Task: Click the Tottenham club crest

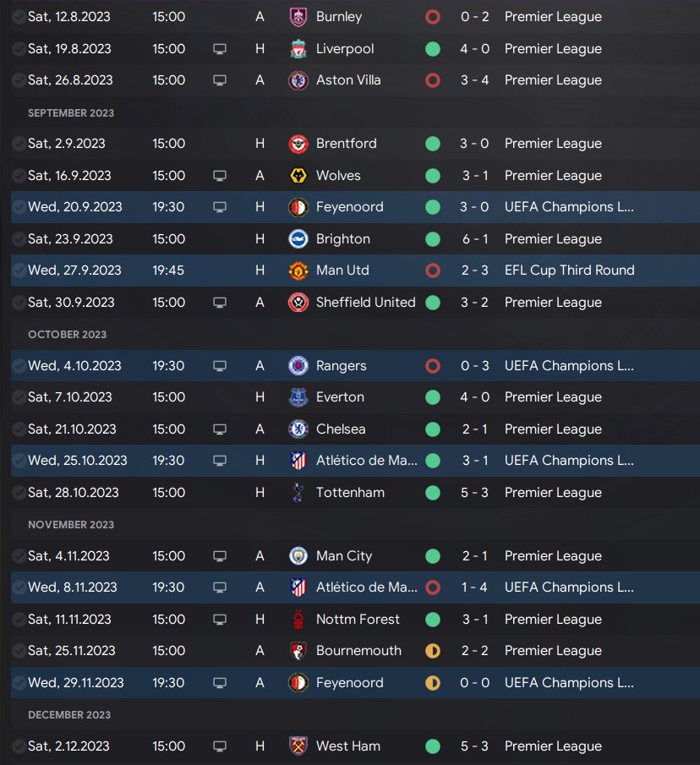Action: click(298, 493)
